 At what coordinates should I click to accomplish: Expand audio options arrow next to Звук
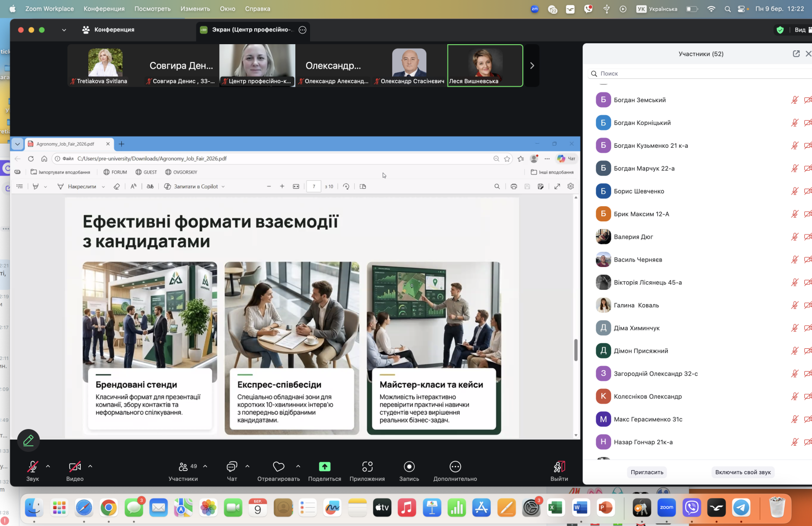tap(48, 466)
